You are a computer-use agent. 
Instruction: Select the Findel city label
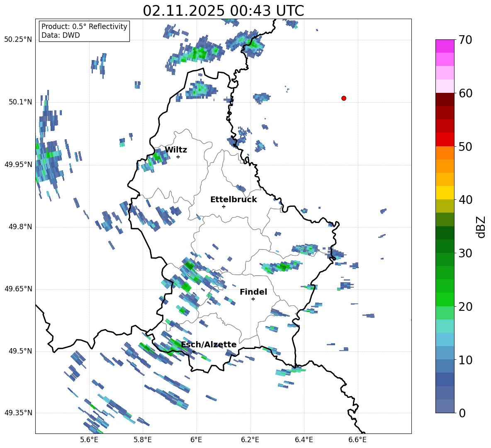[253, 292]
